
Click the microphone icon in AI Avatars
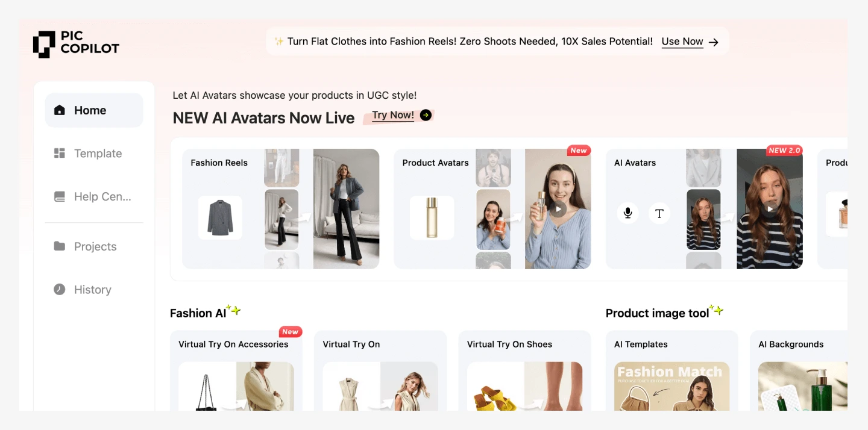click(x=627, y=213)
